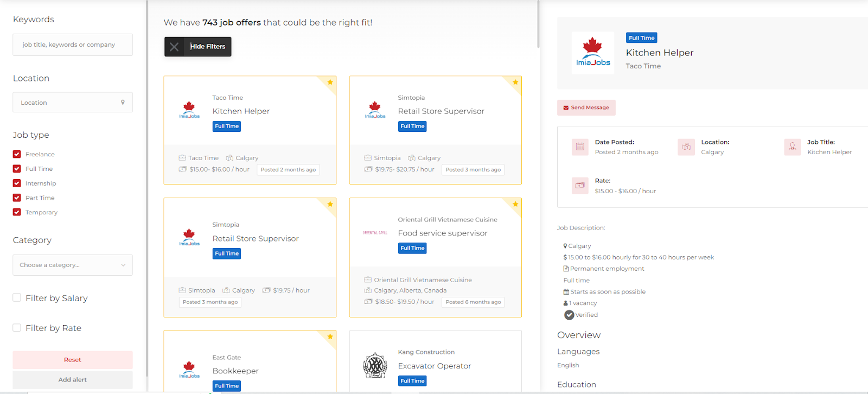Click the location pin icon in Location field

(x=123, y=102)
